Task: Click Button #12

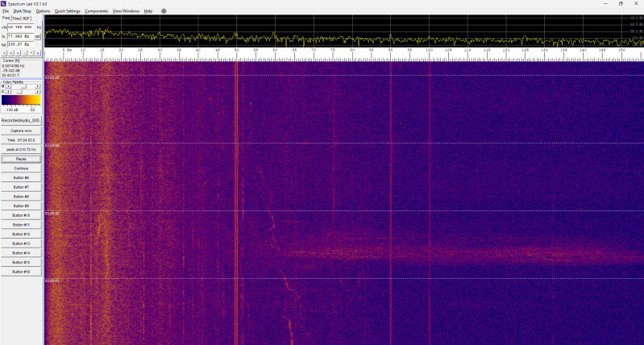Action: point(21,234)
